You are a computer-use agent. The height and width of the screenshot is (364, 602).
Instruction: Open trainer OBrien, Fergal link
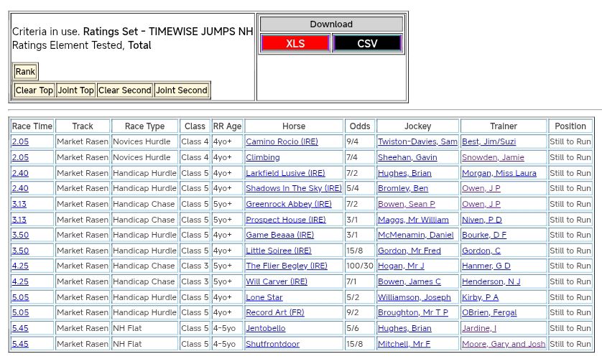[x=489, y=313]
